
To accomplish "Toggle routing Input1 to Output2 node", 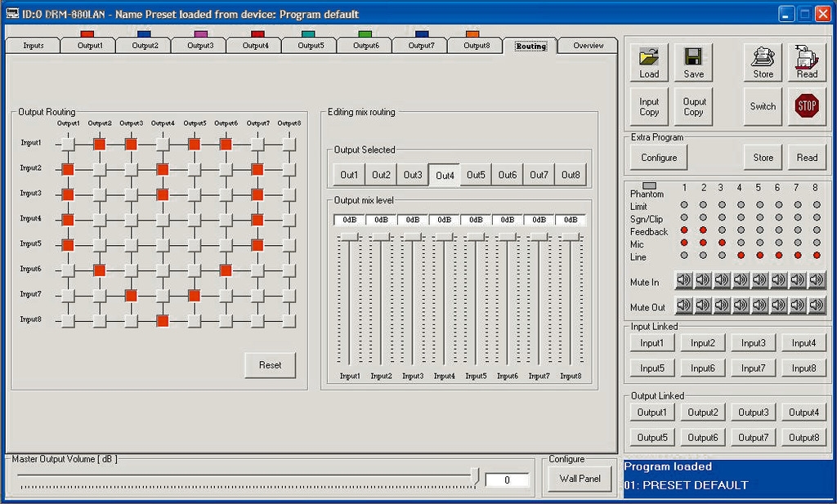I will click(99, 144).
